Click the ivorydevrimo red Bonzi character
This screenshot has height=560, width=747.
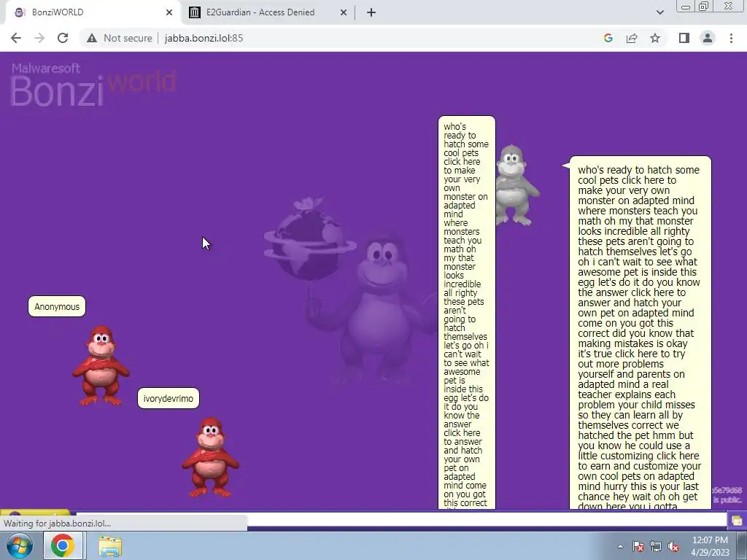point(211,458)
